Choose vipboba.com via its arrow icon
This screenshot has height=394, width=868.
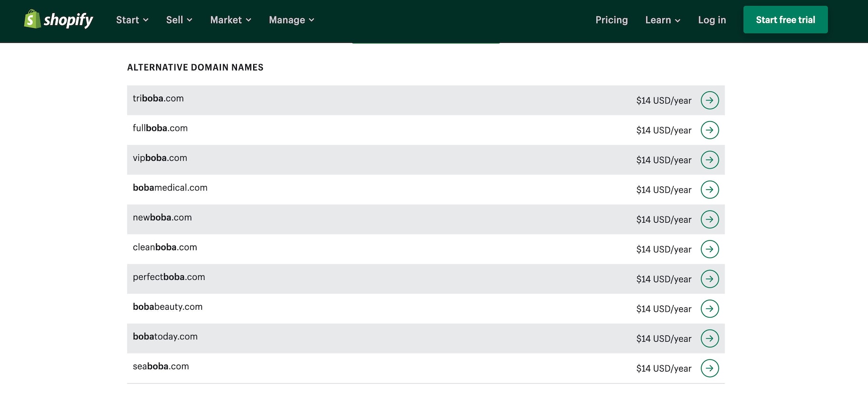(710, 160)
